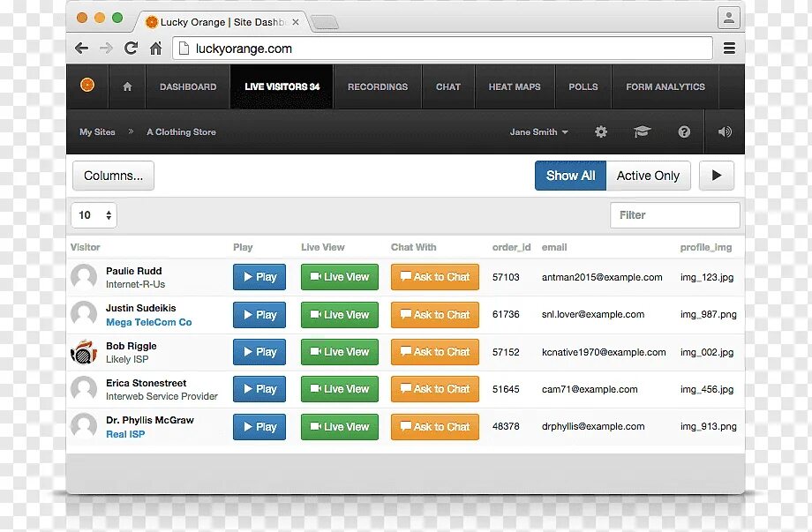The height and width of the screenshot is (532, 812).
Task: Open a new browser tab
Action: click(x=326, y=22)
